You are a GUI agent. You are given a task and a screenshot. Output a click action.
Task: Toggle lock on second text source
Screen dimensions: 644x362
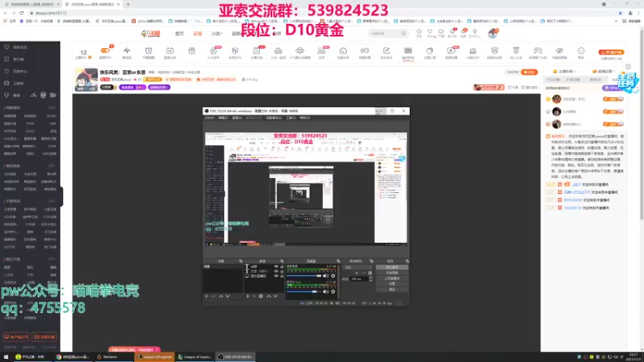pos(281,271)
